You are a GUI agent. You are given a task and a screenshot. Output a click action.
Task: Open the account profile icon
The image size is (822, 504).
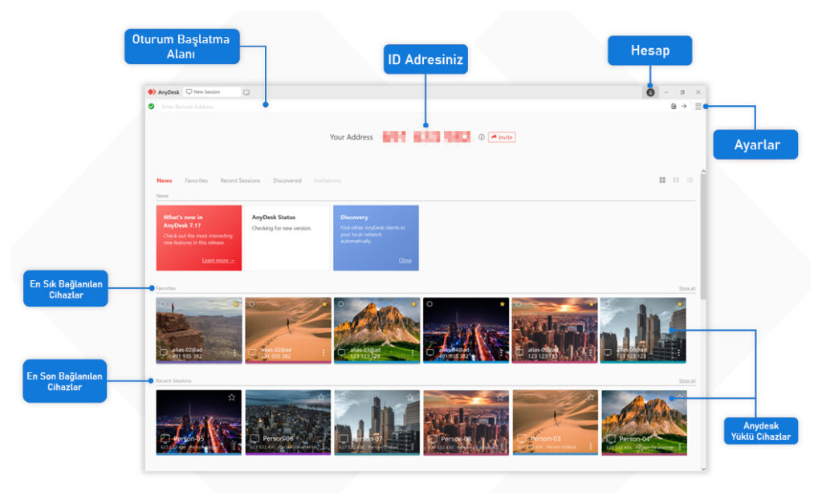(x=649, y=92)
